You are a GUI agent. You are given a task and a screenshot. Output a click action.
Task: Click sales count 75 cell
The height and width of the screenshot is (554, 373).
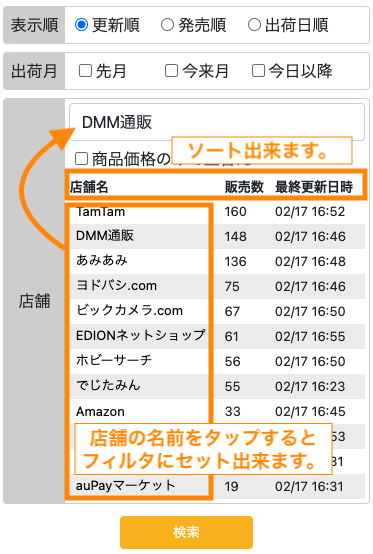232,287
